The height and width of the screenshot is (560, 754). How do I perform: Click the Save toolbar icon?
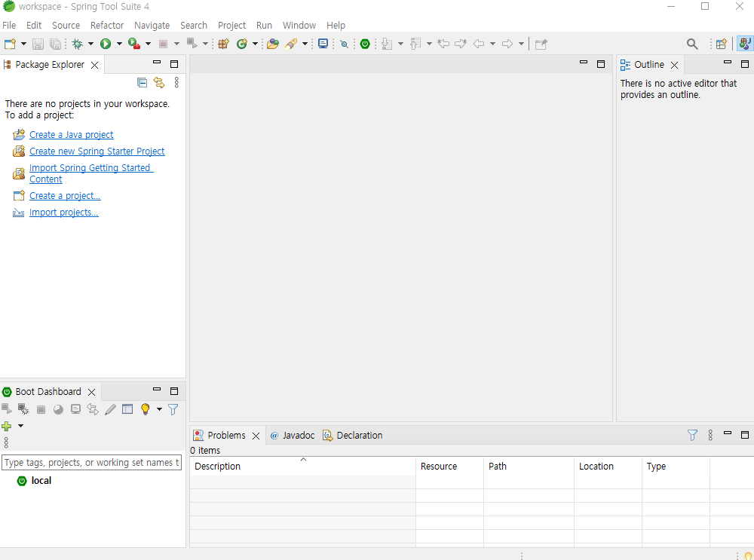[38, 44]
